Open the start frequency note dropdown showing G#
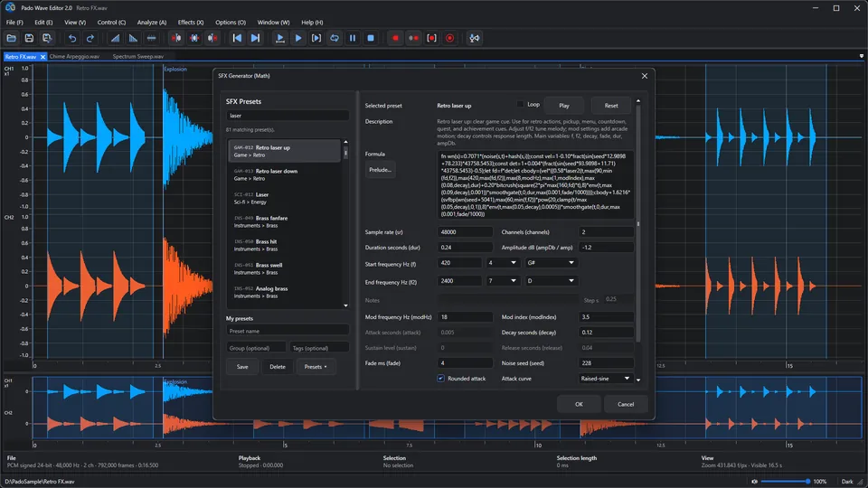This screenshot has width=868, height=488. pyautogui.click(x=552, y=263)
